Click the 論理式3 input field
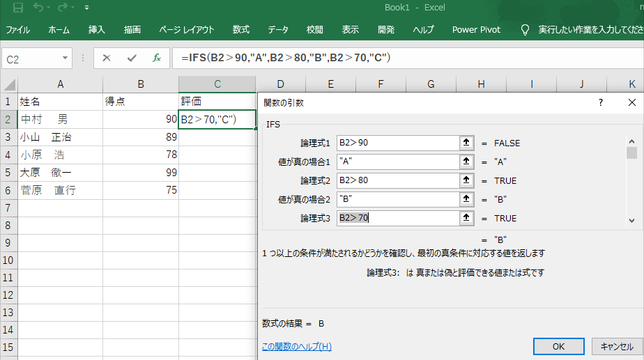Viewport: 644px width, 360px height. coord(396,219)
